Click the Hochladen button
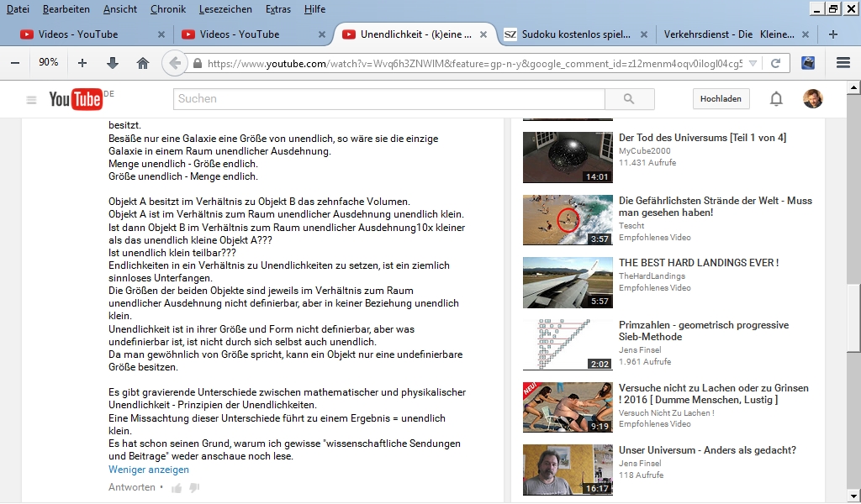 coord(721,99)
